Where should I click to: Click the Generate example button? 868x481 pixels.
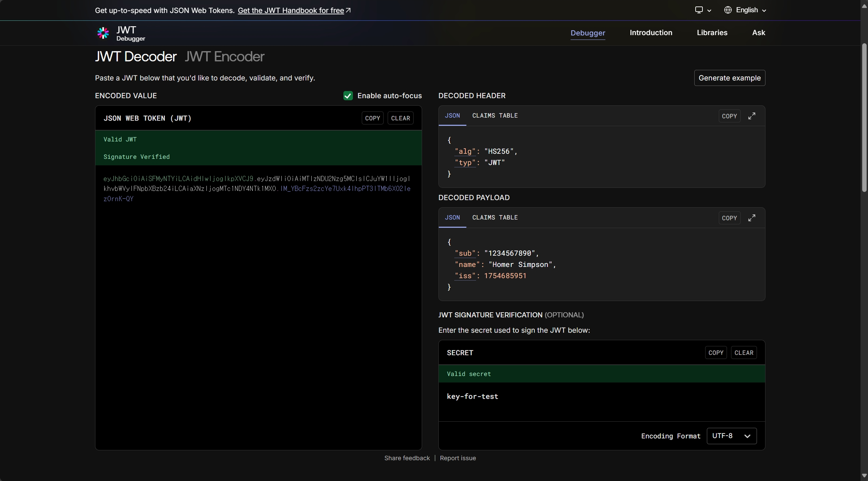pyautogui.click(x=729, y=78)
